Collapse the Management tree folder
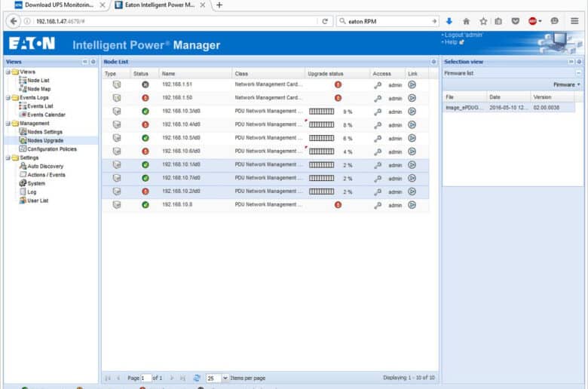This screenshot has height=389, width=588. pos(8,124)
